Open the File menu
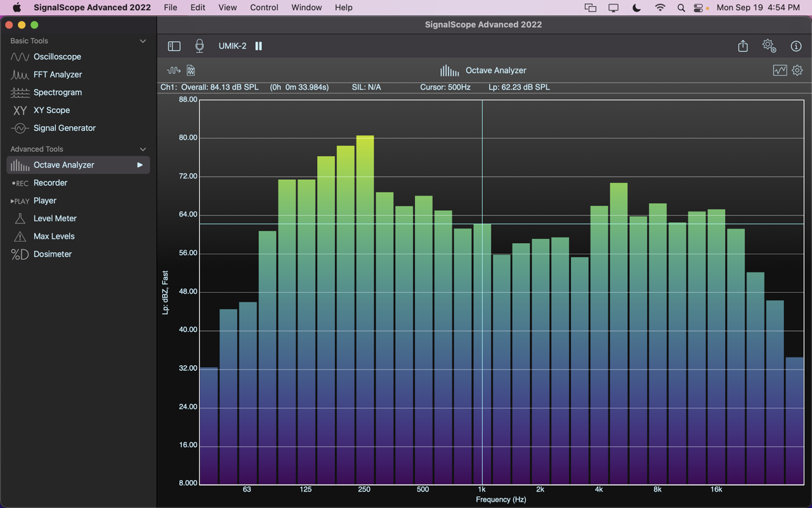The image size is (812, 508). click(171, 8)
